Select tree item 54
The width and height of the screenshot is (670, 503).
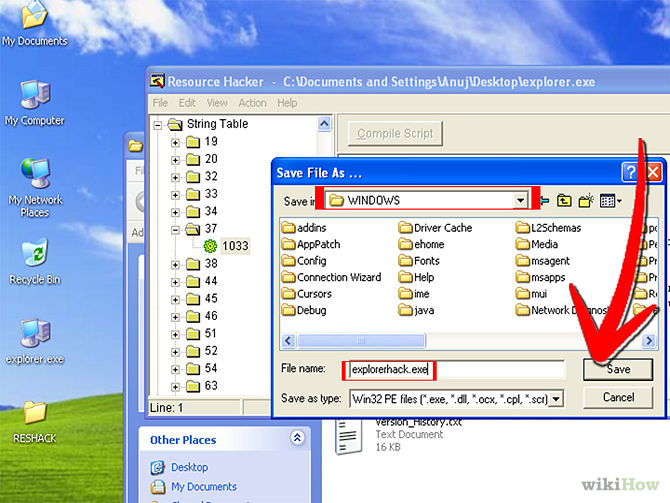point(211,368)
